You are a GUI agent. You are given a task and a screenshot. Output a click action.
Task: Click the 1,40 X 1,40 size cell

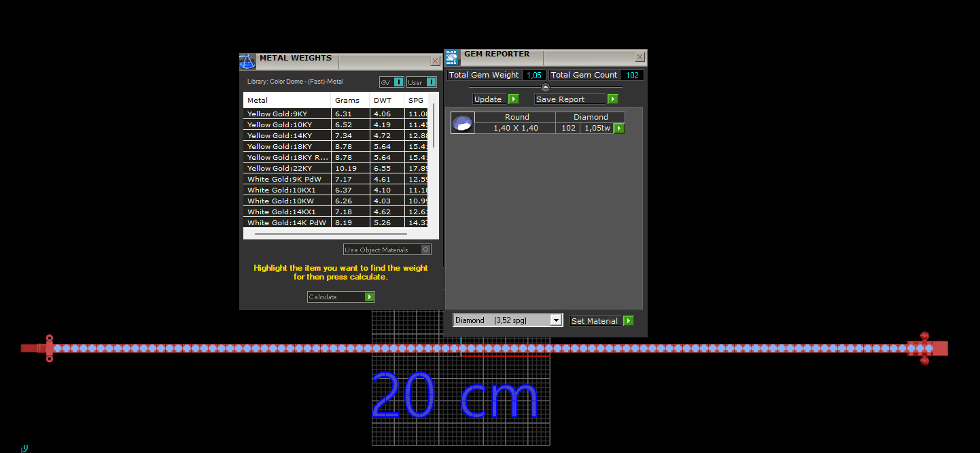pos(515,128)
